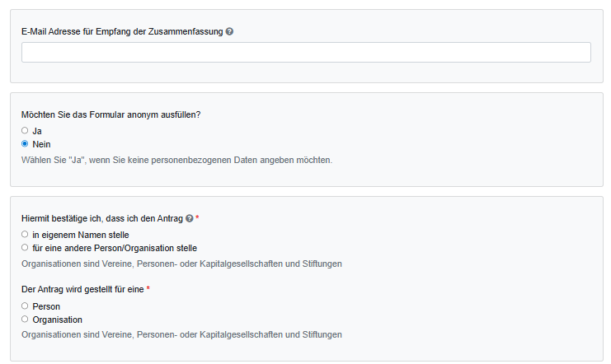Click the "Ja" option label text
The image size is (611, 364).
(37, 131)
